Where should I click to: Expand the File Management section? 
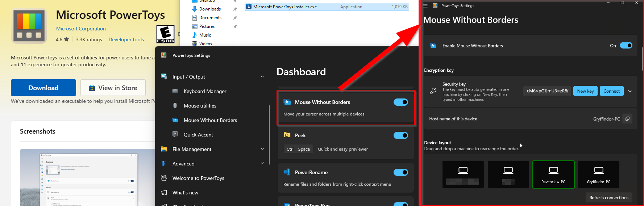262,149
